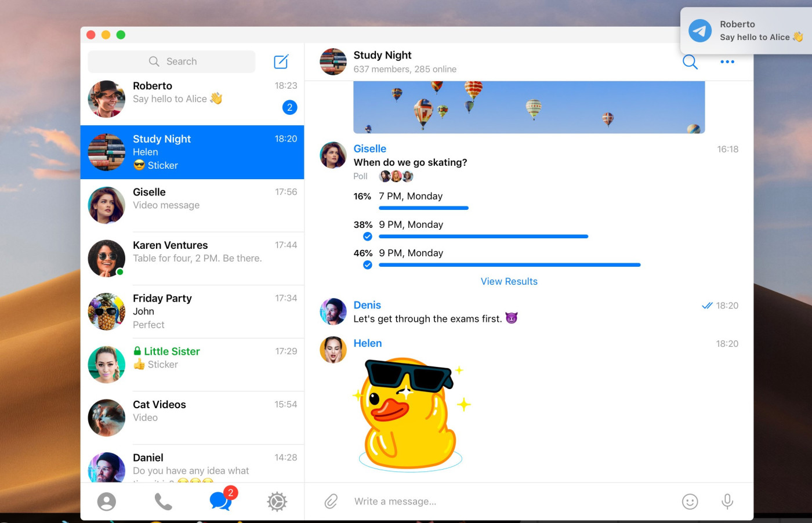Open the Roberto chat
Screen dimensions: 812x523
point(192,99)
